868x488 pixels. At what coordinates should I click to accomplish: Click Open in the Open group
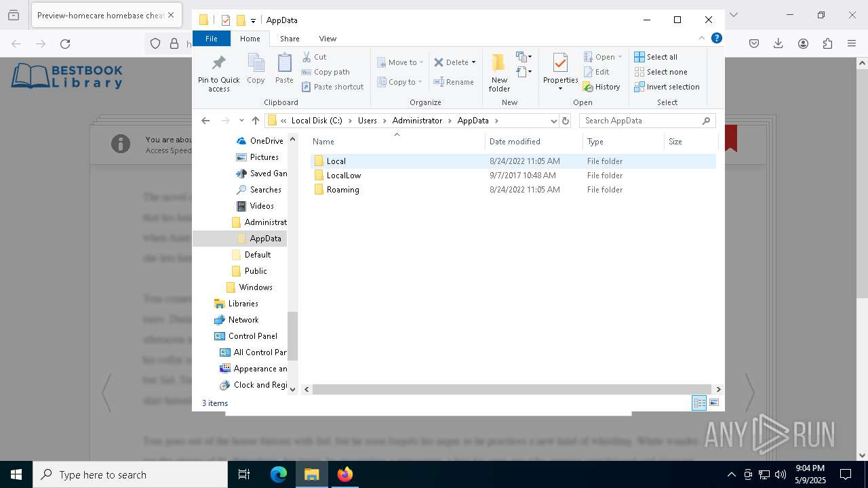[x=602, y=57]
